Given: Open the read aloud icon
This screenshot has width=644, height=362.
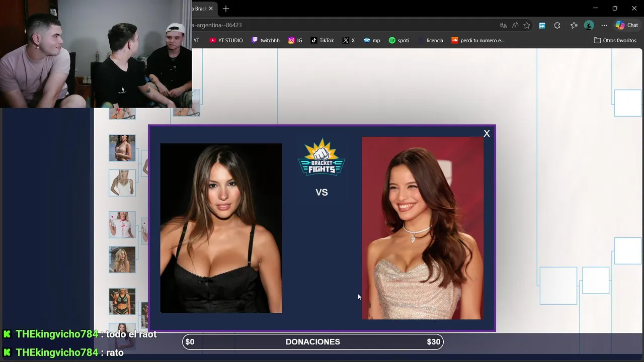Looking at the screenshot, I should pos(515,25).
